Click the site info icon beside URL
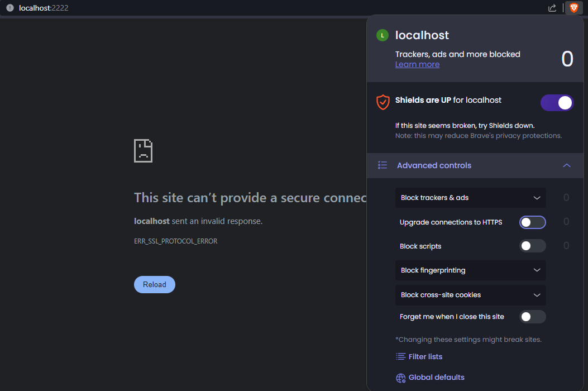Viewport: 588px width, 391px height. (9, 8)
